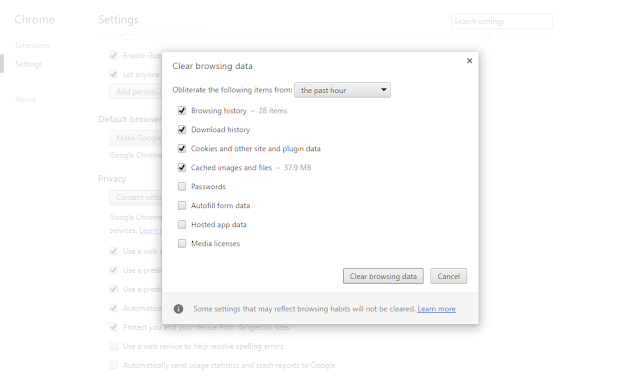Enable the Passwords checkbox
Image resolution: width=640 pixels, height=376 pixels.
coord(182,187)
